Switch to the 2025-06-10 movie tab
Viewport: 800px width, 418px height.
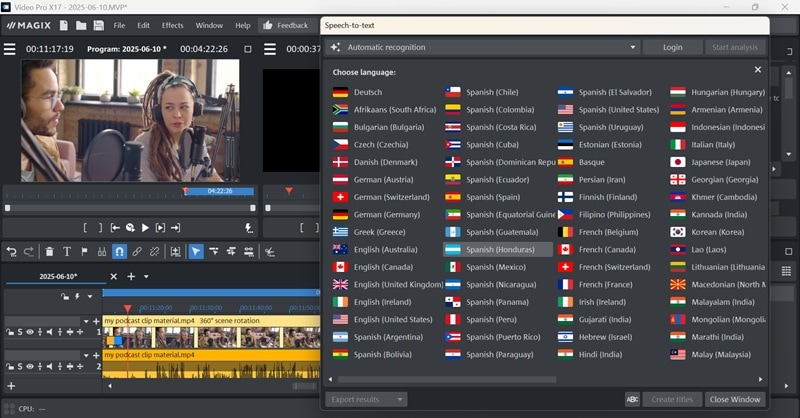(58, 276)
